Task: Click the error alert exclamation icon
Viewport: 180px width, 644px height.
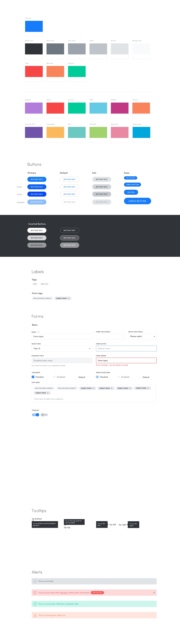Action: tap(35, 592)
